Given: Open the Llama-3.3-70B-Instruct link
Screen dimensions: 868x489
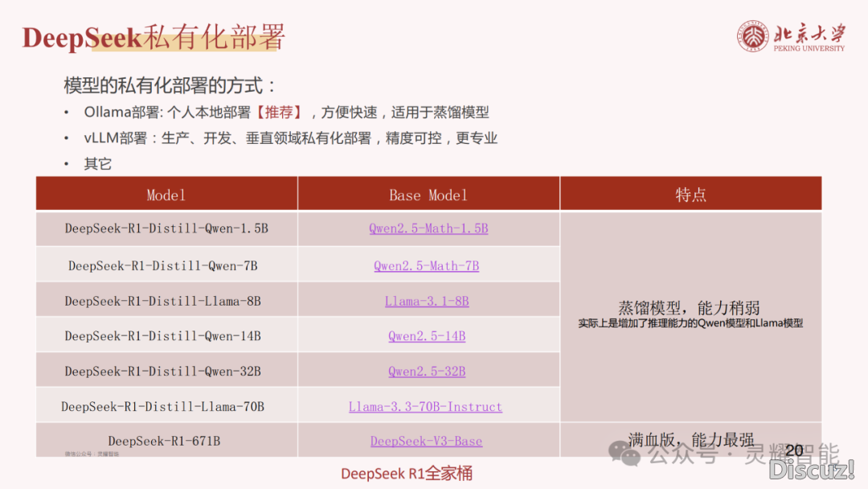Looking at the screenshot, I should [x=425, y=407].
